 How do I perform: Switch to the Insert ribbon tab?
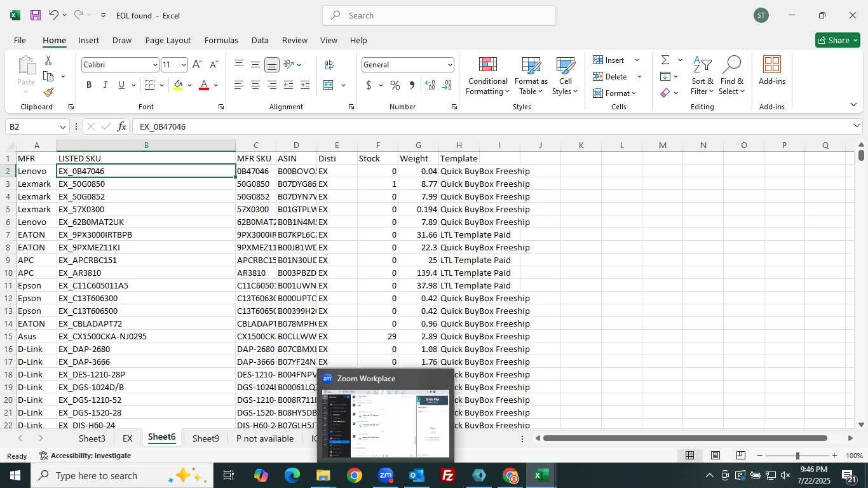89,40
